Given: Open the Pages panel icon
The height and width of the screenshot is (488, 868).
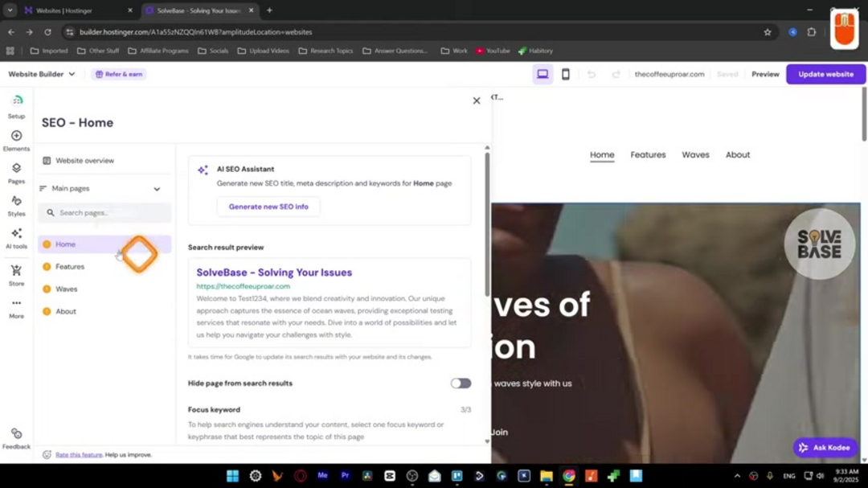Looking at the screenshot, I should point(16,169).
